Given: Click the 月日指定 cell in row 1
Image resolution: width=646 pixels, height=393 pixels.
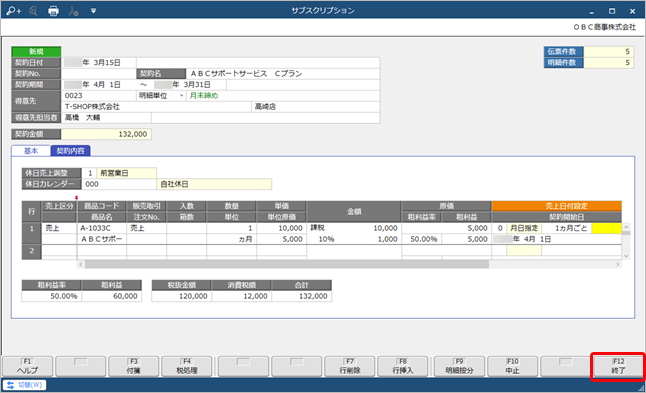Looking at the screenshot, I should 524,228.
